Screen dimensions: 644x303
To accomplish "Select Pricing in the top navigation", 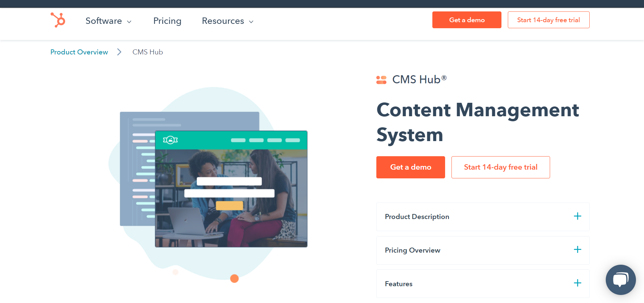I will tap(167, 21).
